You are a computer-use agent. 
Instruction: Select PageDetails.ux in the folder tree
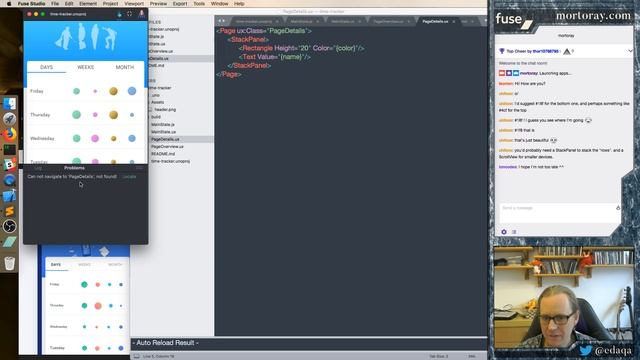(x=165, y=139)
